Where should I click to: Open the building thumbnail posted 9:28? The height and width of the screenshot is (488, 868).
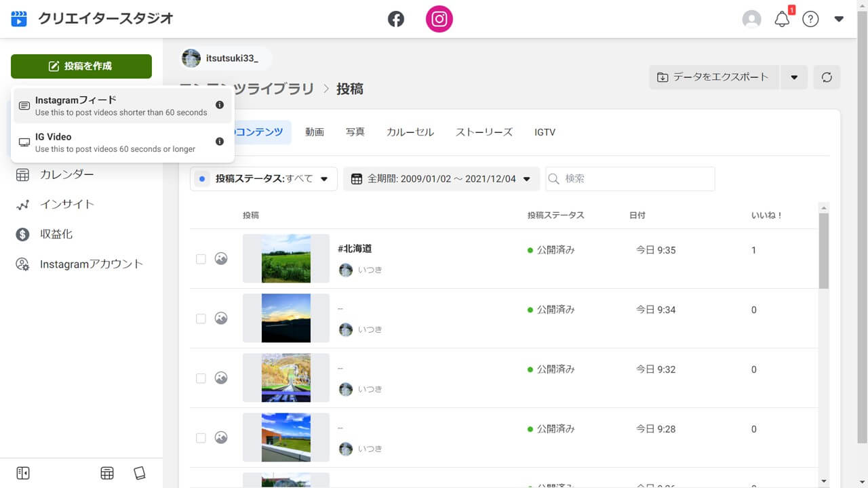[x=286, y=438]
